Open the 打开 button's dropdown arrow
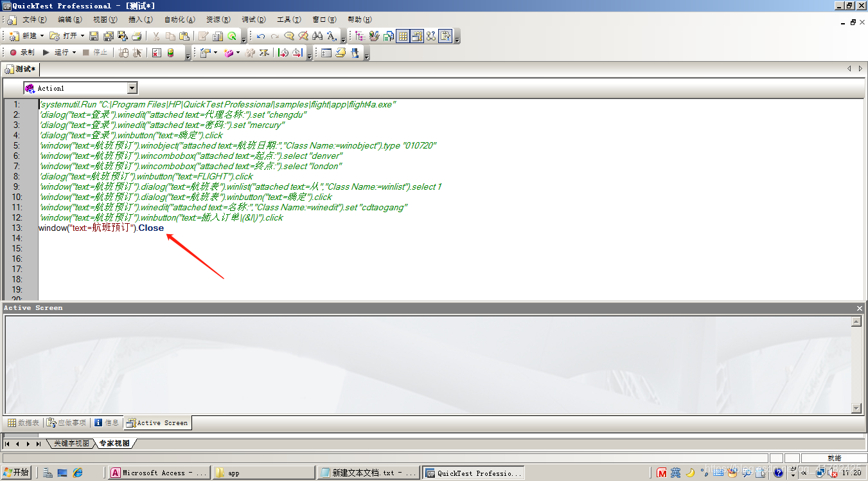 [x=82, y=36]
